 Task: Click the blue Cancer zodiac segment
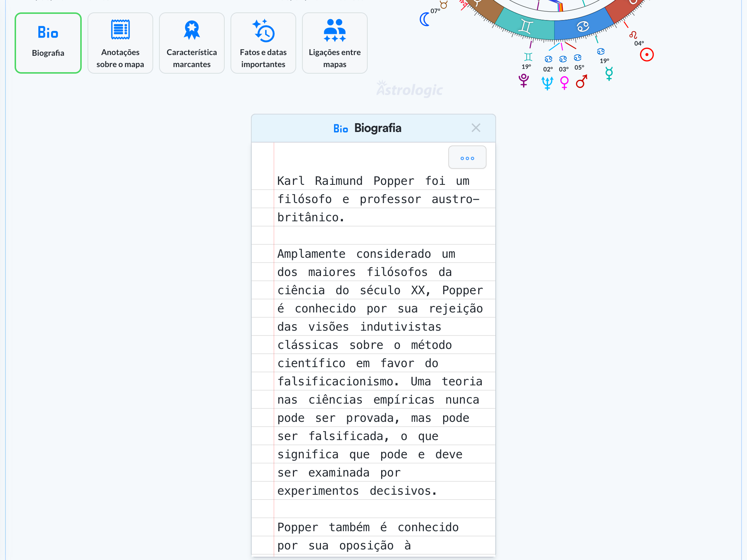[582, 27]
